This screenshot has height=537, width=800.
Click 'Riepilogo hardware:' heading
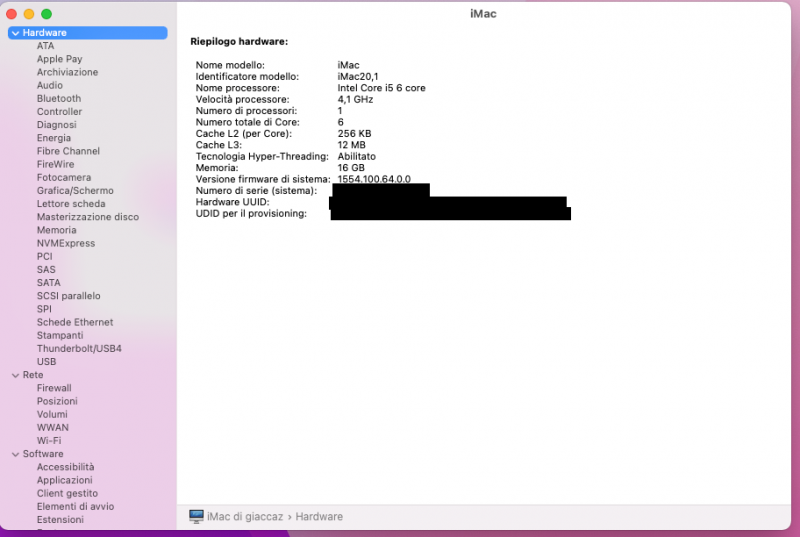239,42
